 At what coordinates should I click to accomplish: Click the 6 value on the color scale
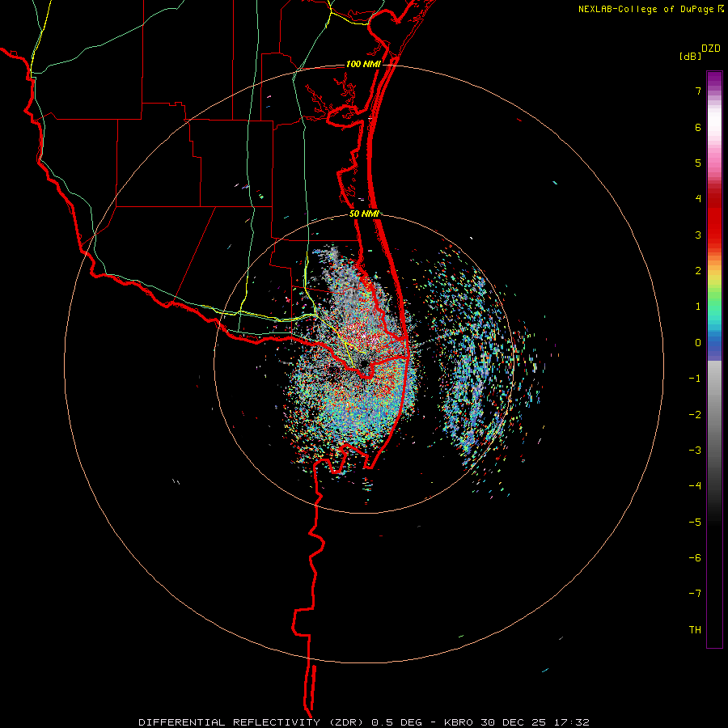coord(698,127)
